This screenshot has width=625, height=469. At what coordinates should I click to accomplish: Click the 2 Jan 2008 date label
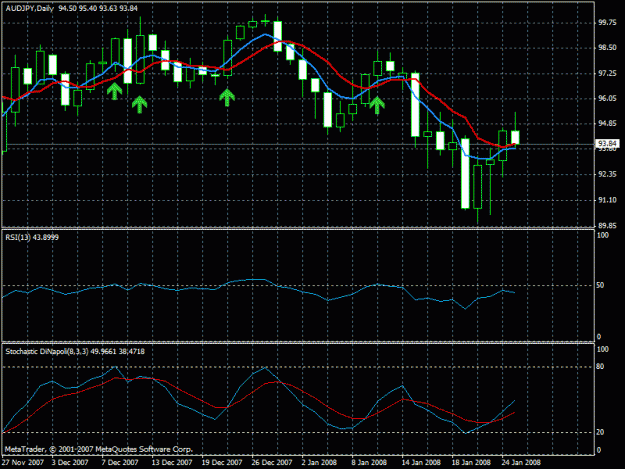coord(319,462)
